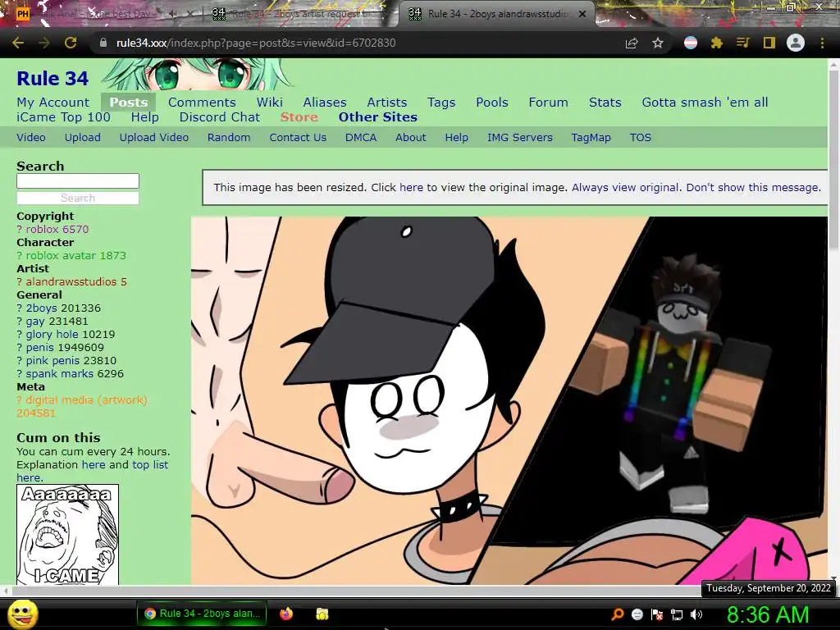Open the smiley-face Start button
Viewport: 840px width, 630px height.
pos(23,614)
